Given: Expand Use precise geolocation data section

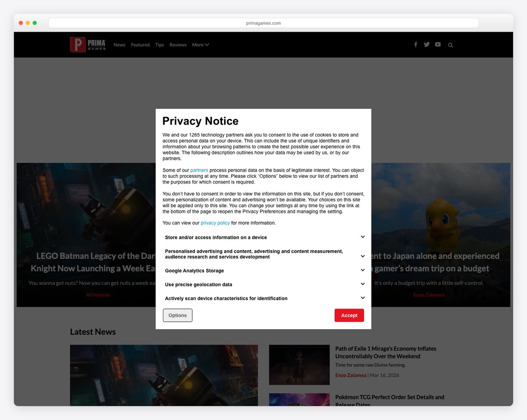Looking at the screenshot, I should tap(362, 284).
